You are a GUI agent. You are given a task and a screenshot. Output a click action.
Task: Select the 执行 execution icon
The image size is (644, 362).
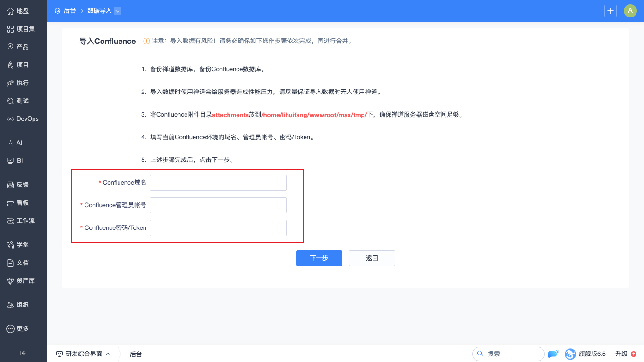tap(10, 83)
